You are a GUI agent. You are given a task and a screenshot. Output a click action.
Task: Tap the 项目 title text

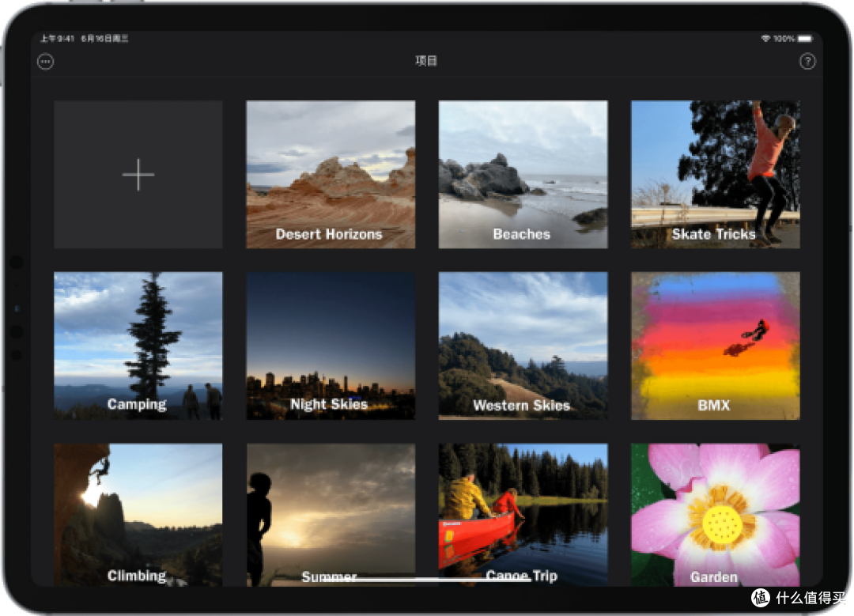pos(426,61)
